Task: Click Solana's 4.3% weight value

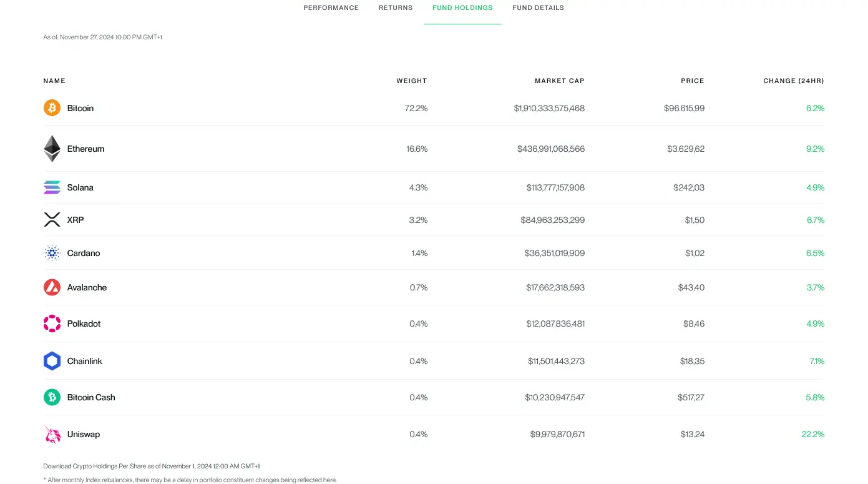Action: (x=419, y=187)
